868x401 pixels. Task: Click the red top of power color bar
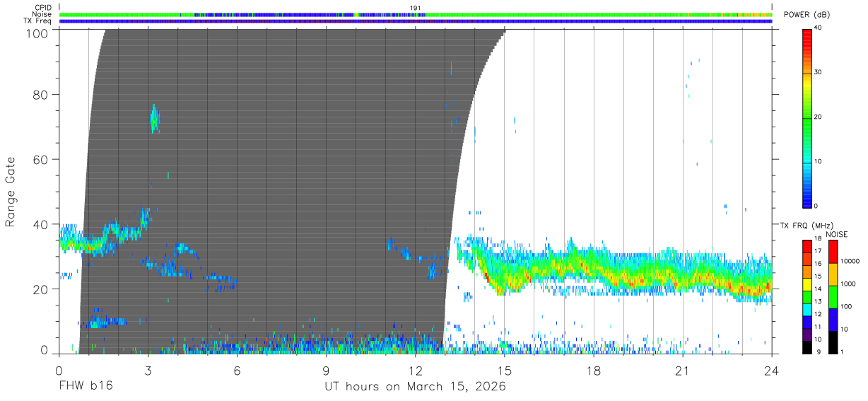click(807, 35)
